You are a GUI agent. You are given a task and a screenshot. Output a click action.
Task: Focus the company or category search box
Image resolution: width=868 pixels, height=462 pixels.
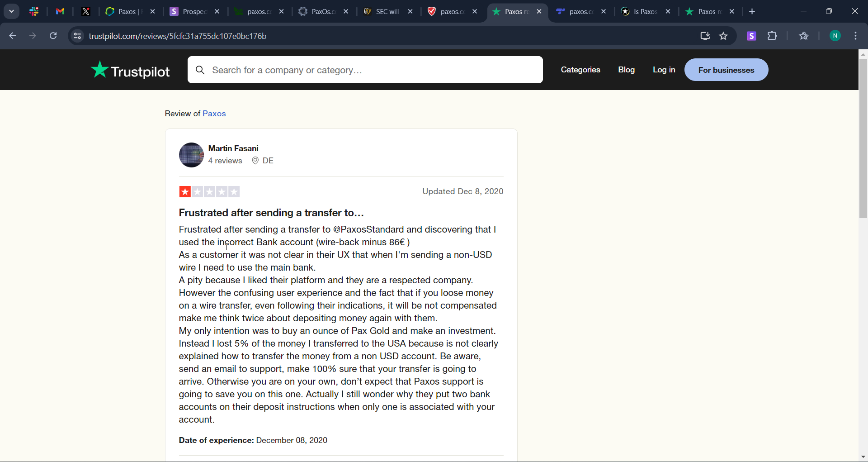(x=365, y=70)
